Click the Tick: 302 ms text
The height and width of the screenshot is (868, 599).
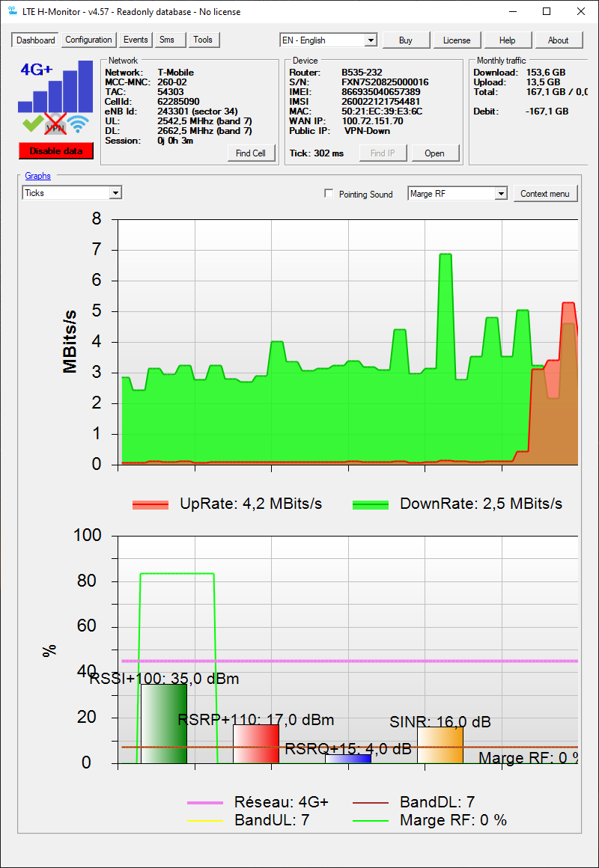pos(317,153)
